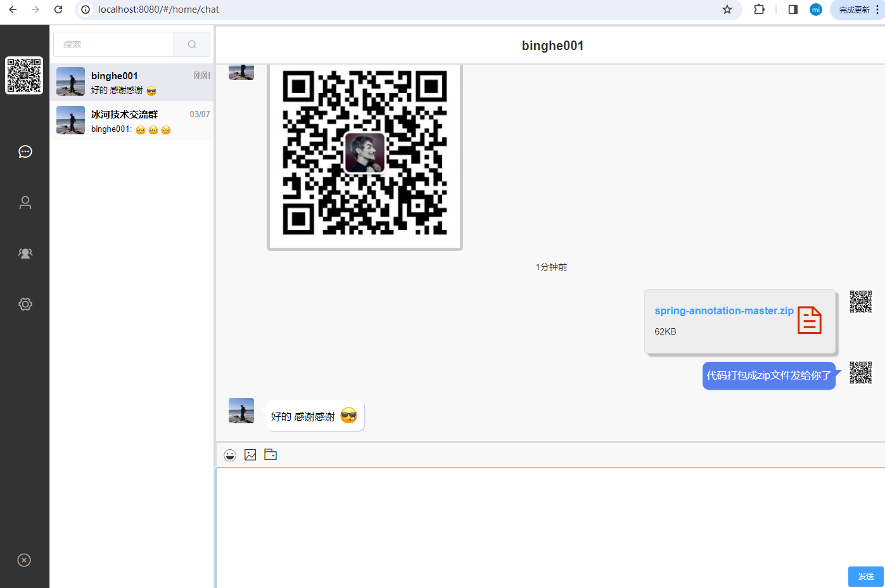Open the emoji picker icon

click(230, 455)
